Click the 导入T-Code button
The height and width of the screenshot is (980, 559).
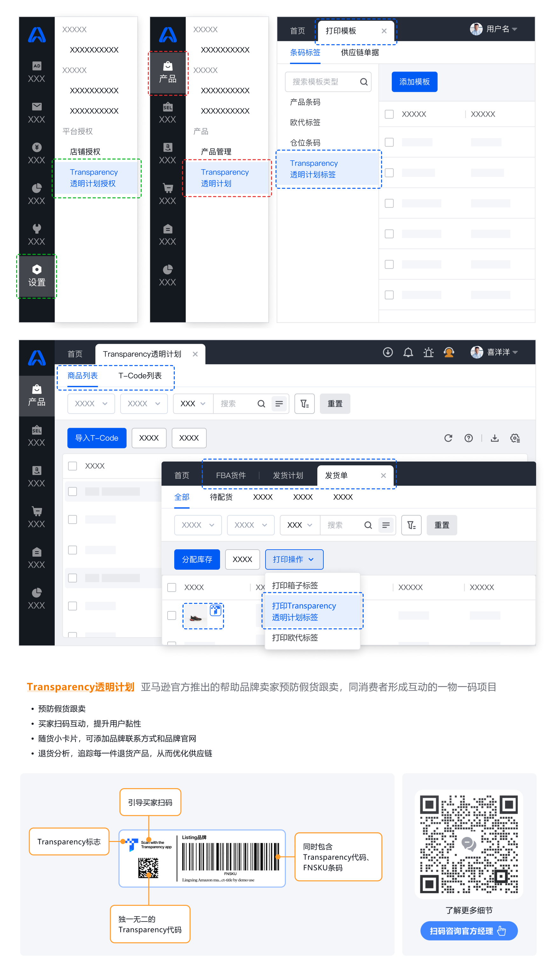(97, 438)
